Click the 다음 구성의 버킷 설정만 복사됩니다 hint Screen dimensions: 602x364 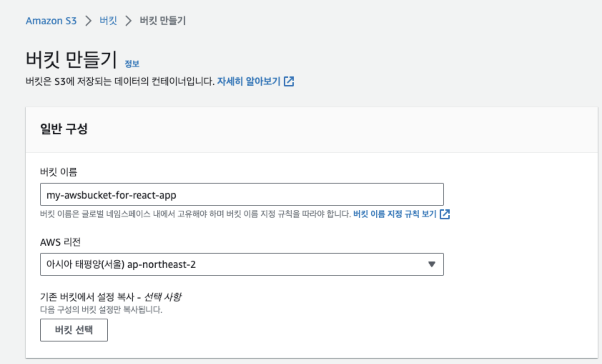pyautogui.click(x=101, y=310)
